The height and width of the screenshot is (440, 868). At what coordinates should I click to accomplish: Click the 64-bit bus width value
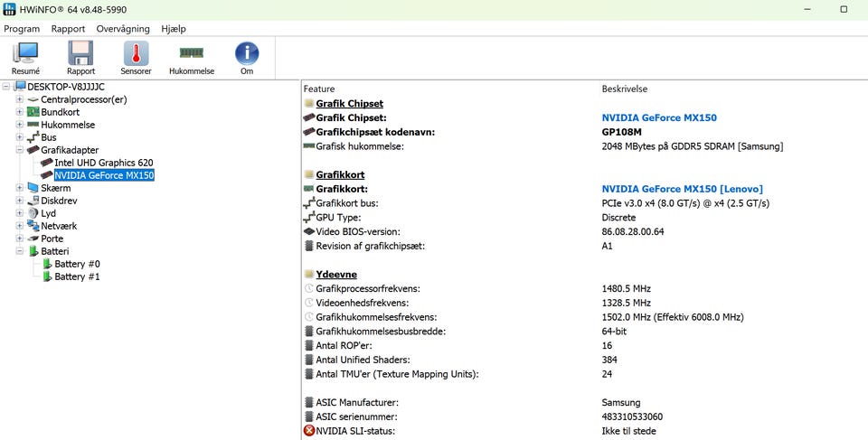[614, 332]
